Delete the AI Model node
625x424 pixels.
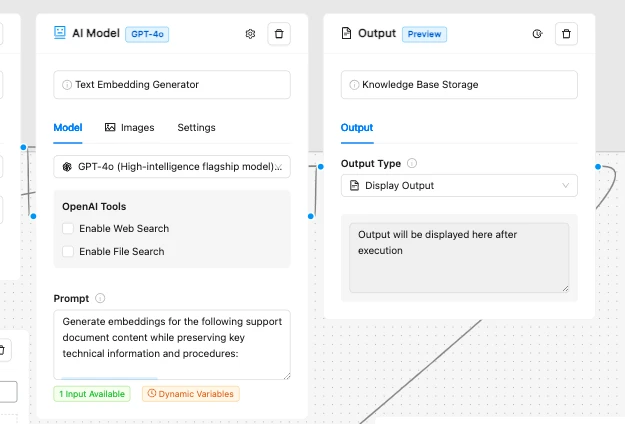click(x=279, y=34)
